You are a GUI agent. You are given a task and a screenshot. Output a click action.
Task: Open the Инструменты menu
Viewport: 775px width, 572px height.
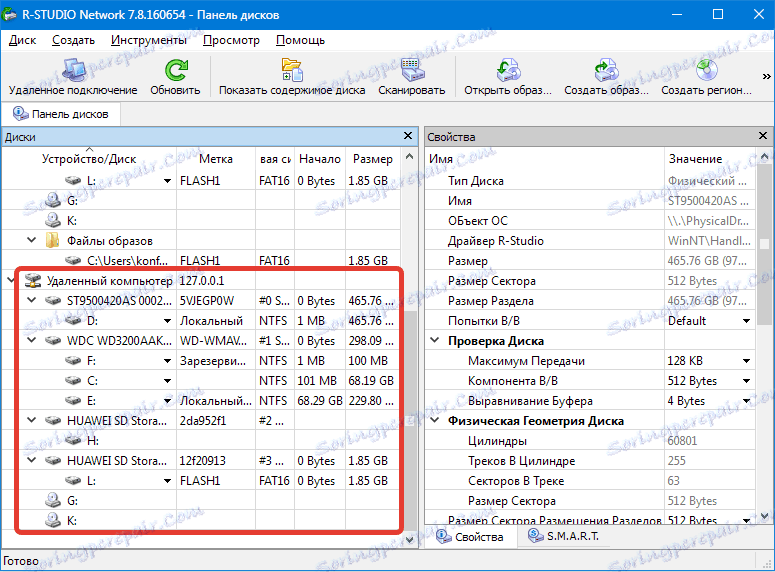coord(148,40)
